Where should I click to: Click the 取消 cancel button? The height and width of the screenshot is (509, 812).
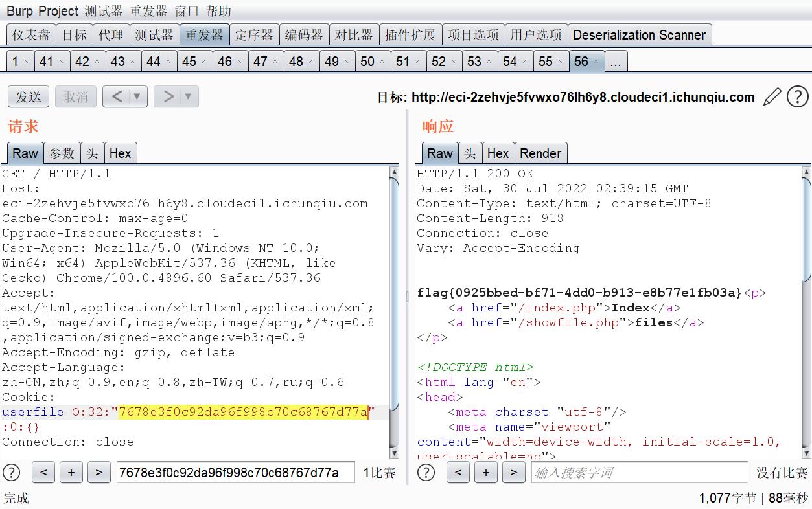(x=75, y=97)
